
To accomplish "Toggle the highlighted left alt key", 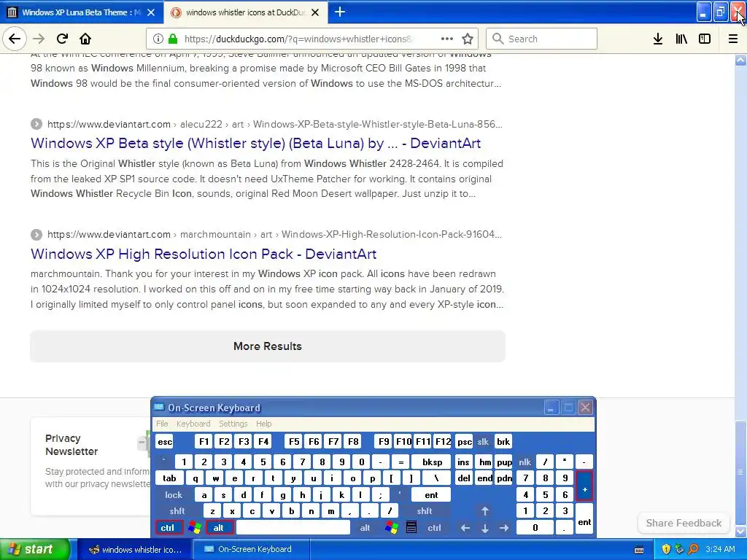I will pyautogui.click(x=219, y=528).
